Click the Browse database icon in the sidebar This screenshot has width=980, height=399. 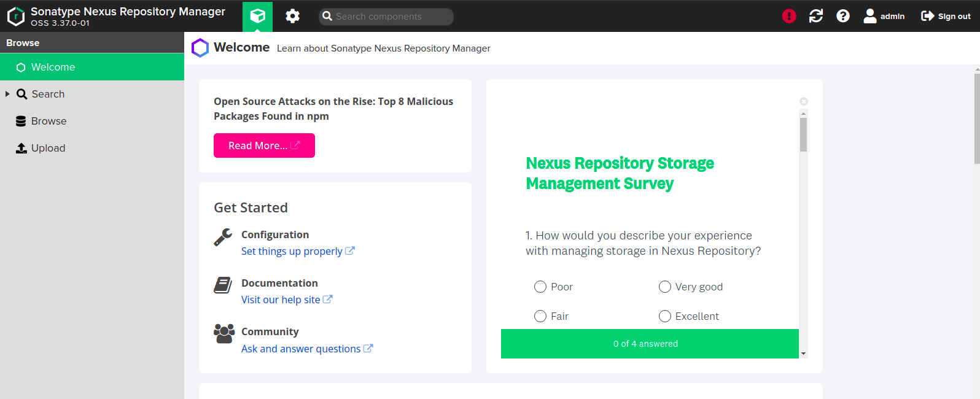(x=21, y=121)
